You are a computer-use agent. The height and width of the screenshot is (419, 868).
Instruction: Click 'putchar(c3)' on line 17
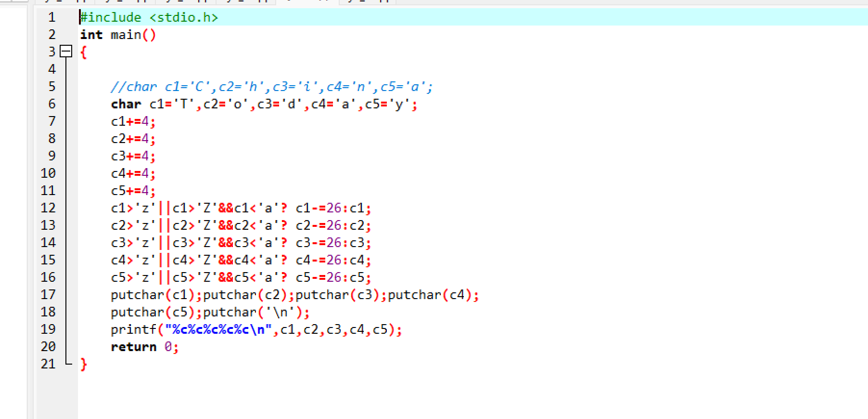337,295
